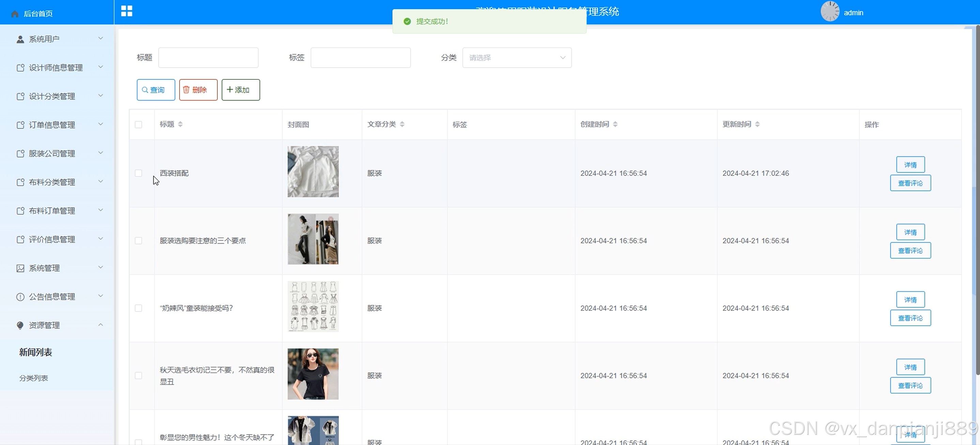Sort by 创建时间 column arrows
Viewport: 980px width, 445px height.
pyautogui.click(x=615, y=124)
